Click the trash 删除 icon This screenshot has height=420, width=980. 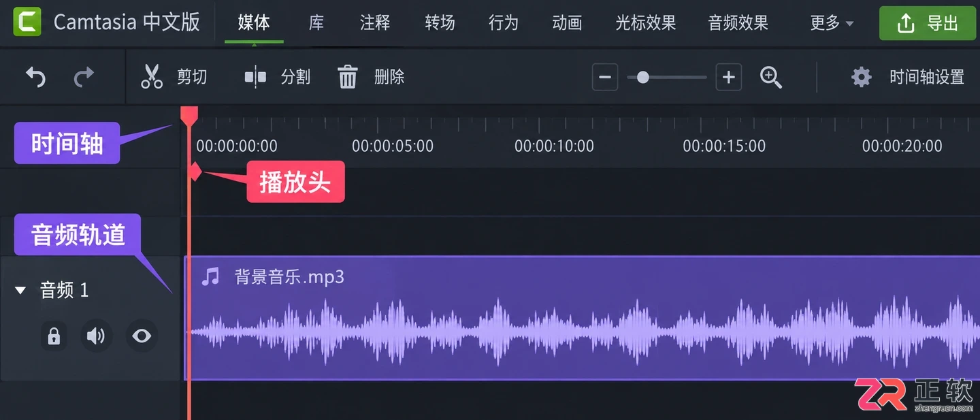(x=348, y=77)
